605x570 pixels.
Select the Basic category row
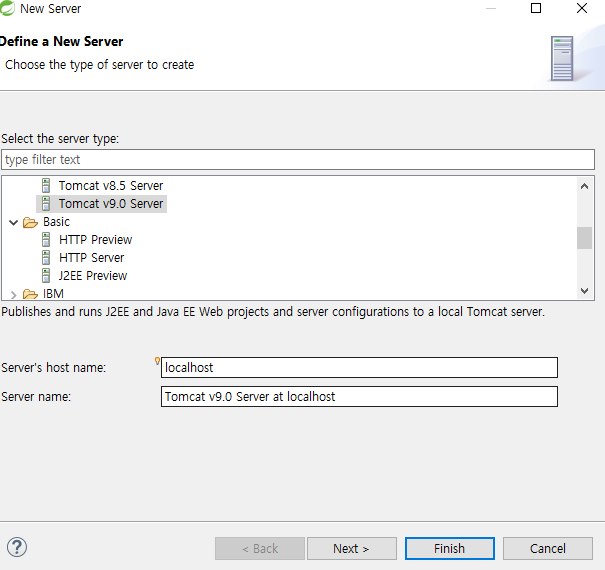pos(56,222)
